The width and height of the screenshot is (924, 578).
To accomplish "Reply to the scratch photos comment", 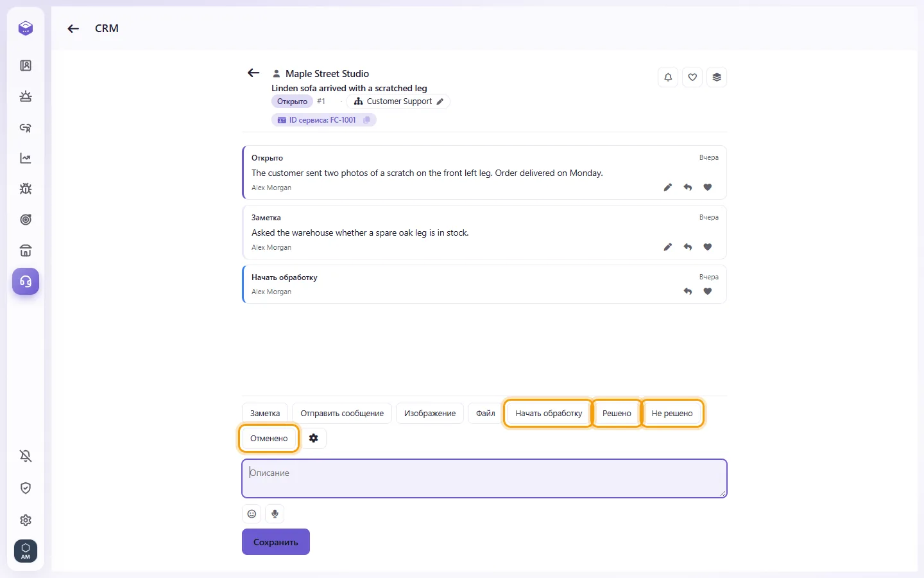I will [688, 188].
